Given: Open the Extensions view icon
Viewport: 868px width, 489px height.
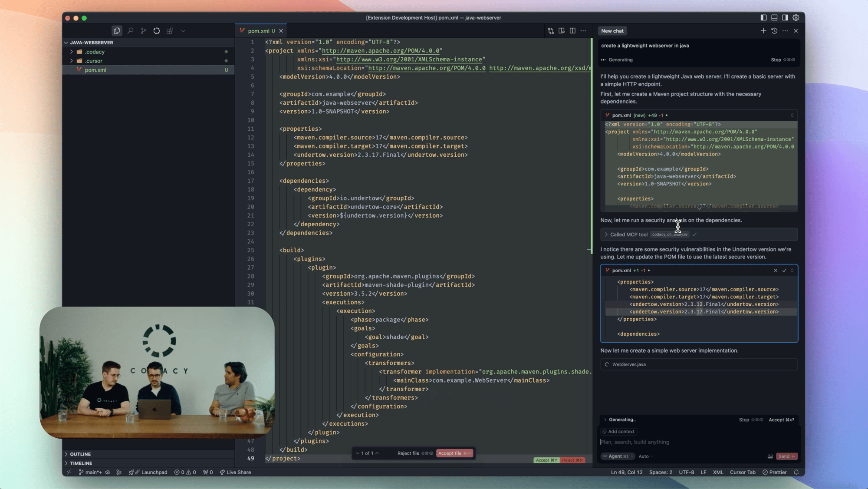Looking at the screenshot, I should (170, 31).
